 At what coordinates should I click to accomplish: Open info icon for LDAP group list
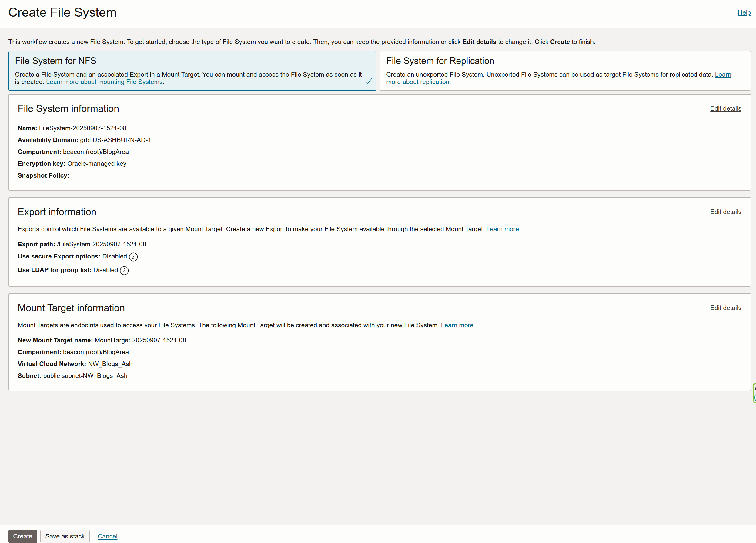coord(124,270)
